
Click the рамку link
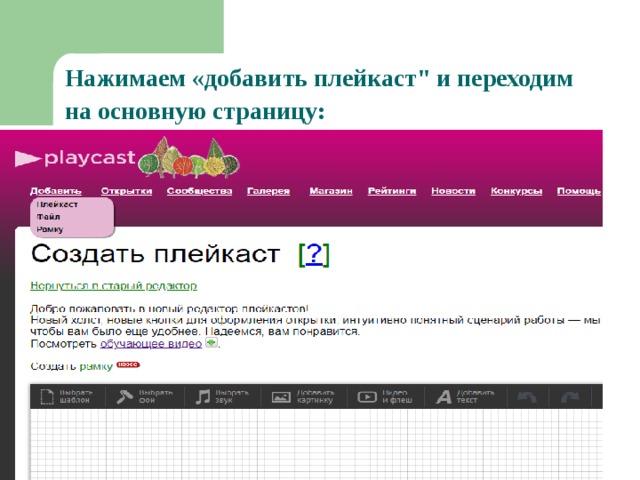coord(96,366)
